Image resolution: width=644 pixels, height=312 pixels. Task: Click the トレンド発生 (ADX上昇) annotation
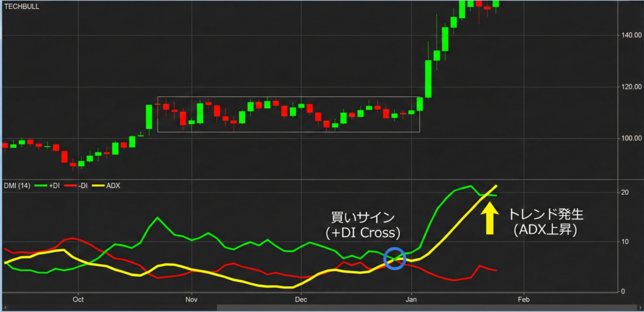pos(545,221)
